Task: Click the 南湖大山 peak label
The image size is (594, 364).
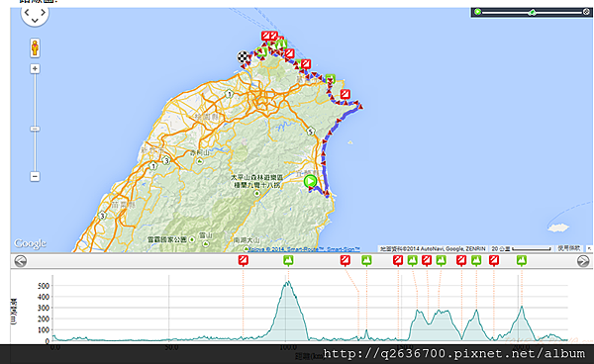Action: click(x=247, y=240)
